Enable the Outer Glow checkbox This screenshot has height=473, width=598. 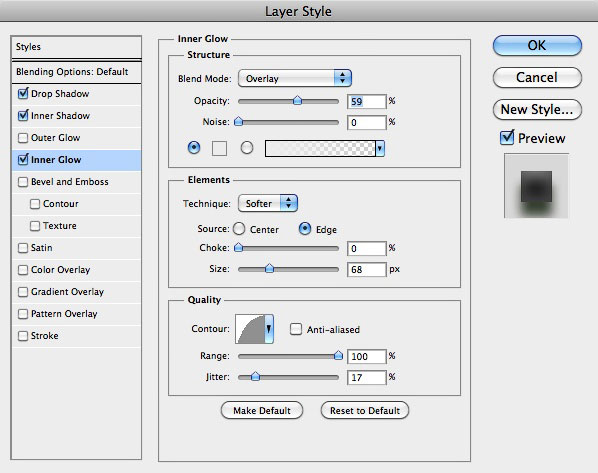coord(23,138)
